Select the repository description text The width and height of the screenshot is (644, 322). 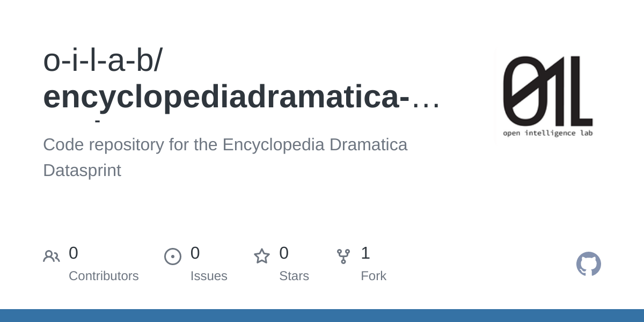click(225, 157)
